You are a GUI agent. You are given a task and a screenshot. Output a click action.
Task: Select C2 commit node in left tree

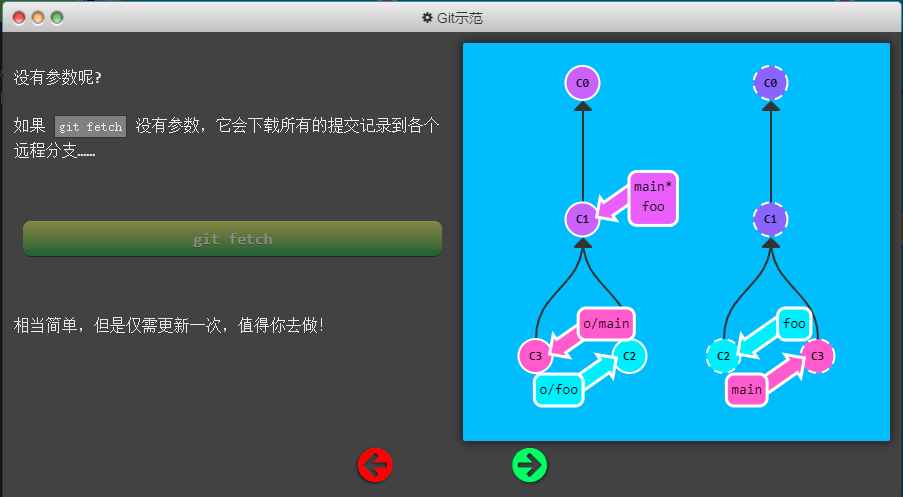coord(629,355)
